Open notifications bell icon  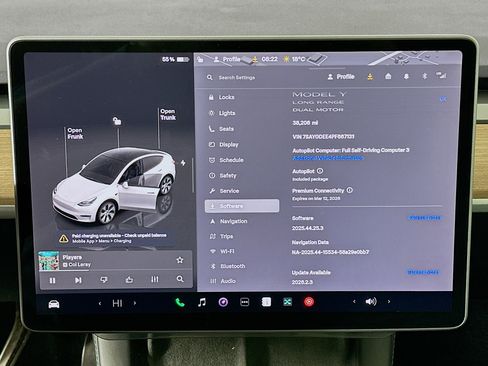point(406,76)
